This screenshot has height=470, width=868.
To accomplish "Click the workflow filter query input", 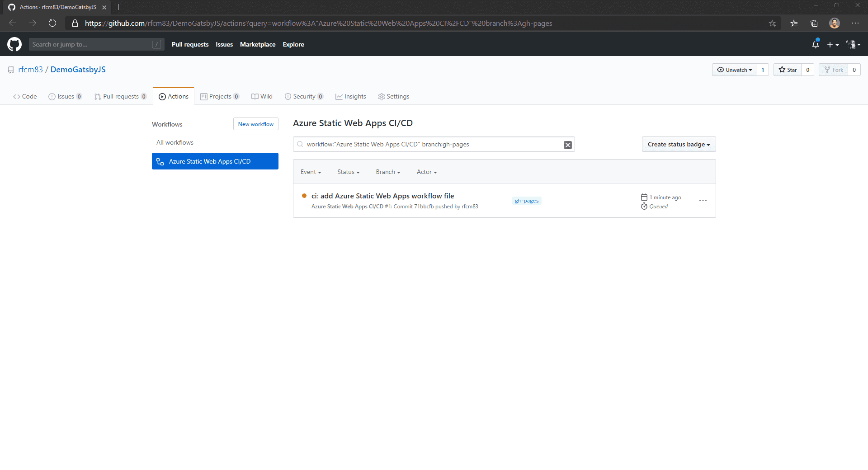I will click(433, 144).
